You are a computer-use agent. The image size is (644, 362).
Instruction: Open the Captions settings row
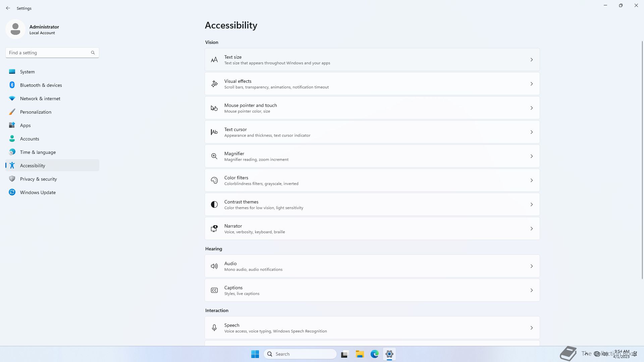[x=372, y=290]
